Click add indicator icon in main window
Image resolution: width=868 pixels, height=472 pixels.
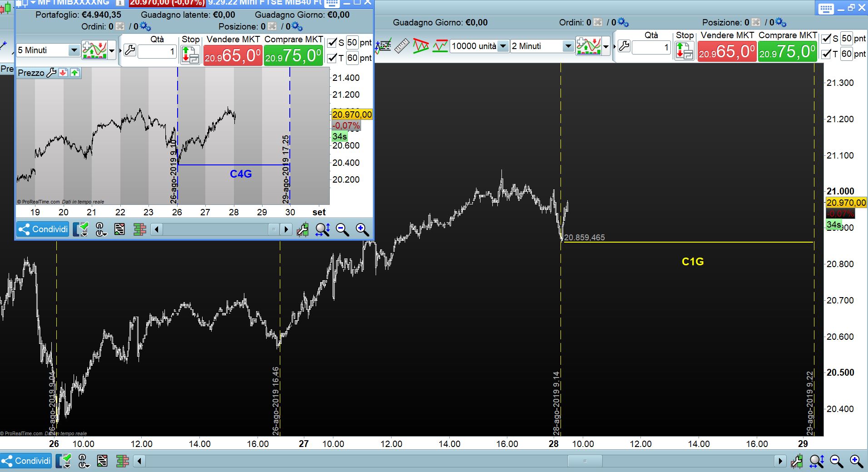(589, 46)
